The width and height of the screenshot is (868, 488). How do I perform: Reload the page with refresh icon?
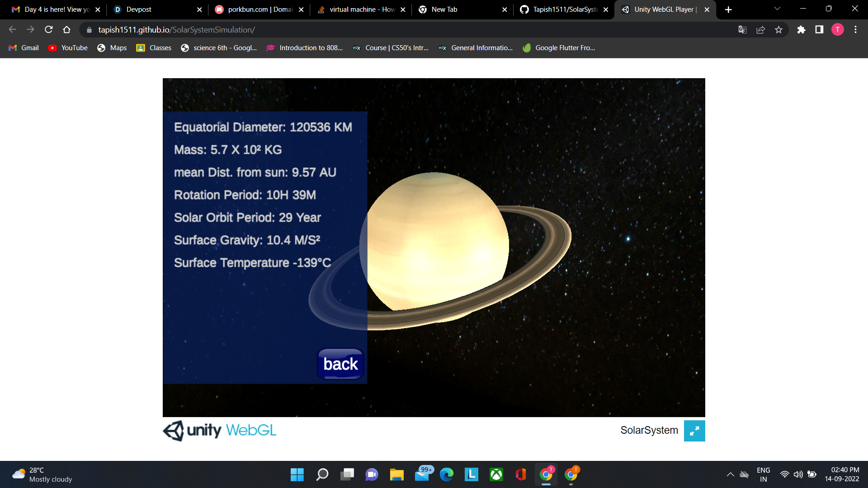(x=49, y=30)
